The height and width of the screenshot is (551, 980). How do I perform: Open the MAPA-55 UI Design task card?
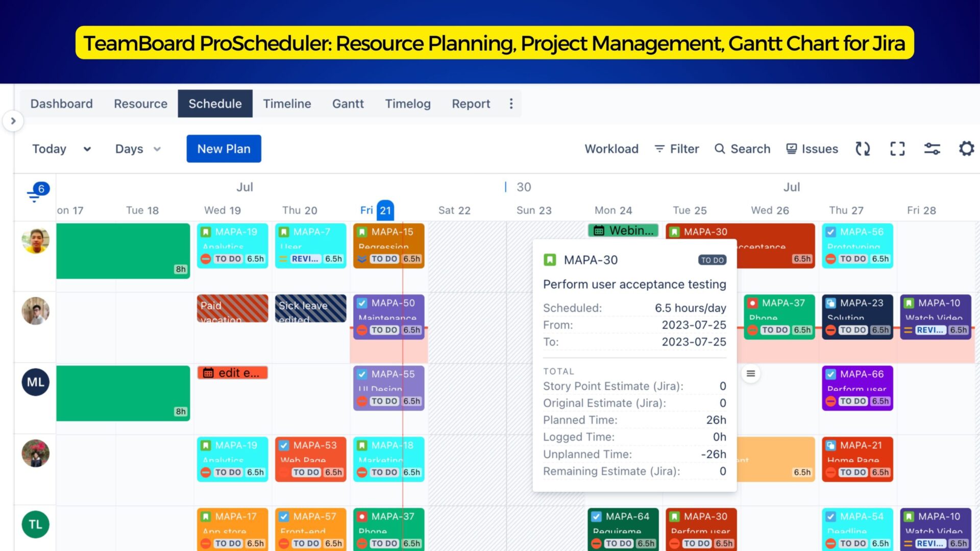388,388
